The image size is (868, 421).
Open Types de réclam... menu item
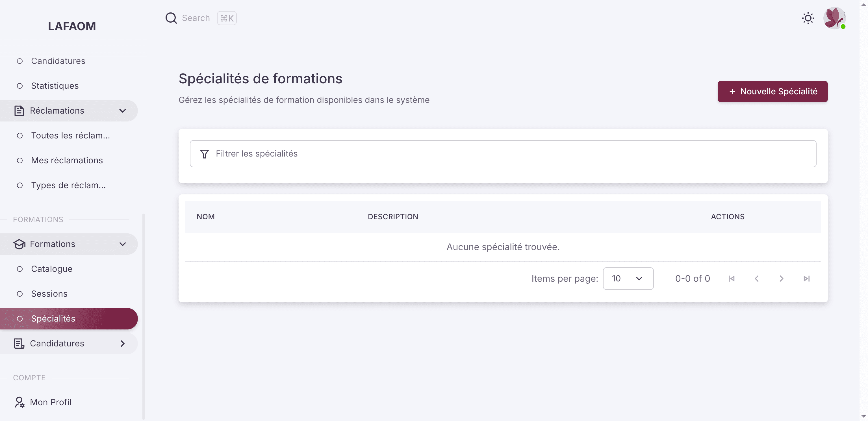click(69, 185)
